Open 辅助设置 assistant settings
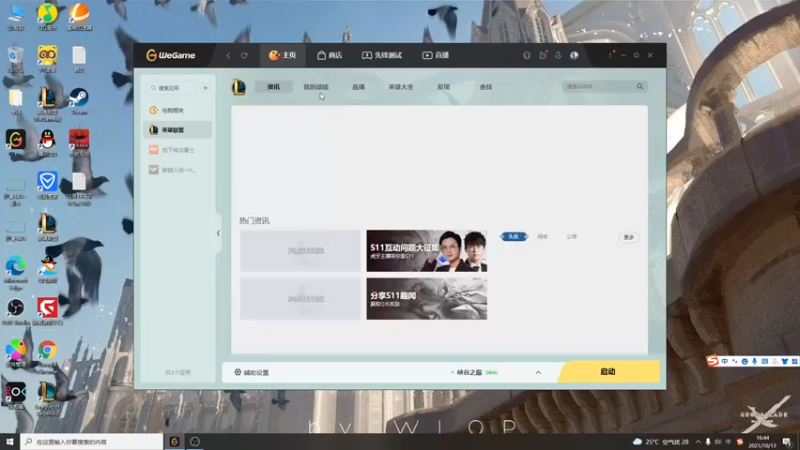 [x=252, y=372]
